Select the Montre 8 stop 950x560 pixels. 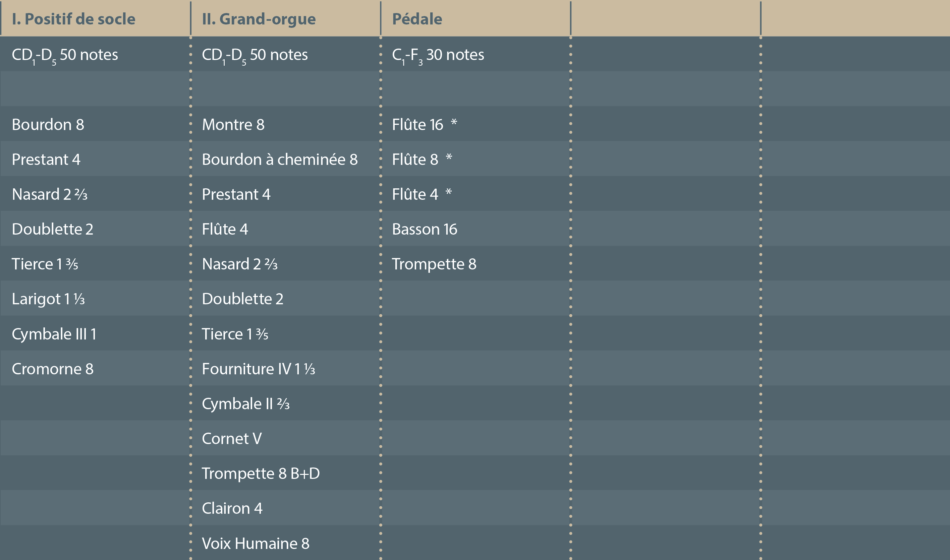click(233, 125)
